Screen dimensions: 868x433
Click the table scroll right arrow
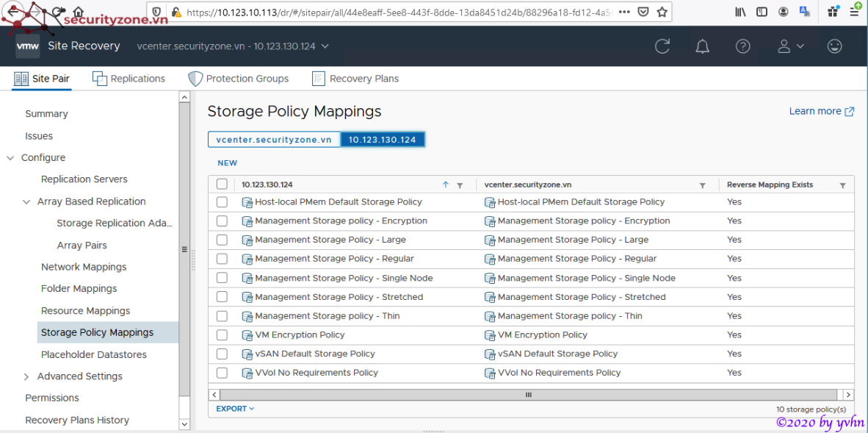click(847, 395)
